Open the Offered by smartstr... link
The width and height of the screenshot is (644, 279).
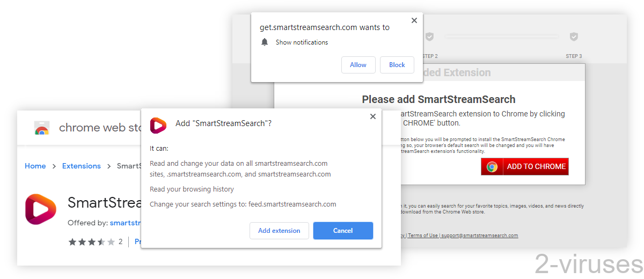click(125, 223)
